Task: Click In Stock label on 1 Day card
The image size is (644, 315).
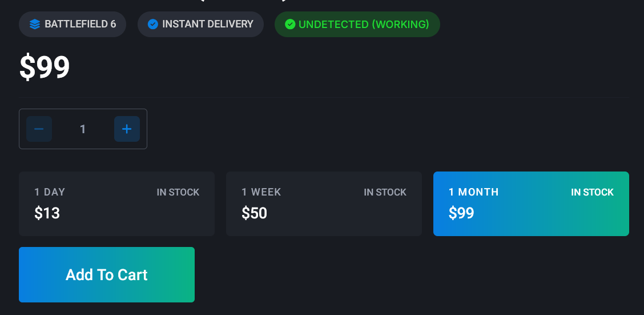Action: (178, 192)
